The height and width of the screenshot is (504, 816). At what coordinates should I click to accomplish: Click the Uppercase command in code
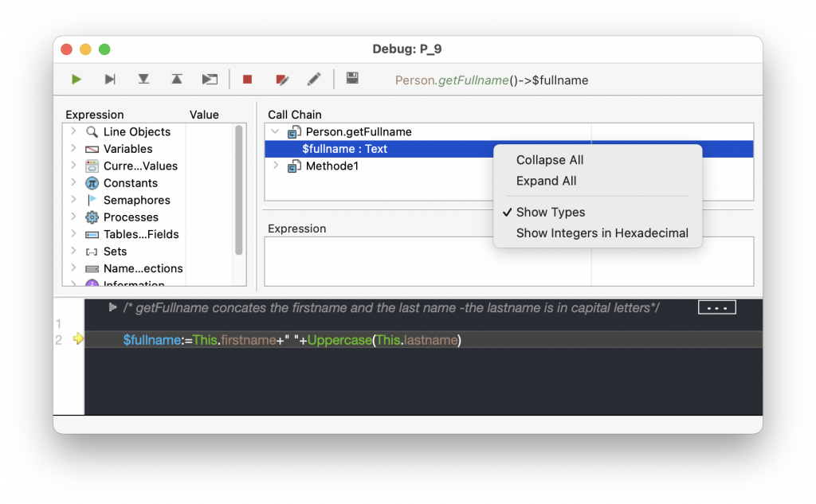click(339, 340)
